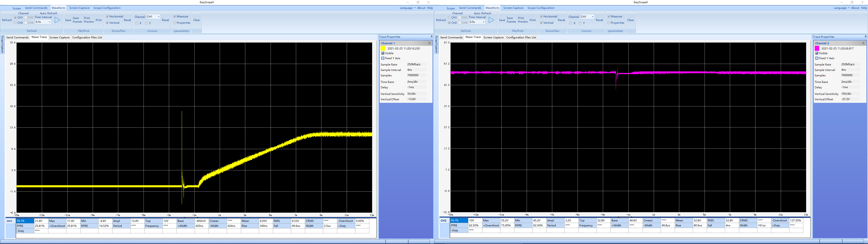Start auto refresh play arrow in yellow-trace window
This screenshot has height=244, width=868.
coord(57,20)
